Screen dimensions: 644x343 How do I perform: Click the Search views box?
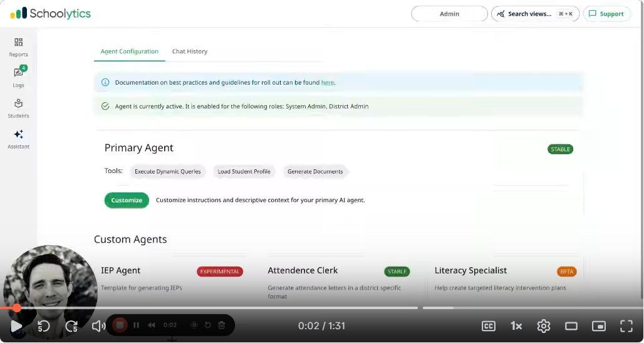(x=535, y=14)
